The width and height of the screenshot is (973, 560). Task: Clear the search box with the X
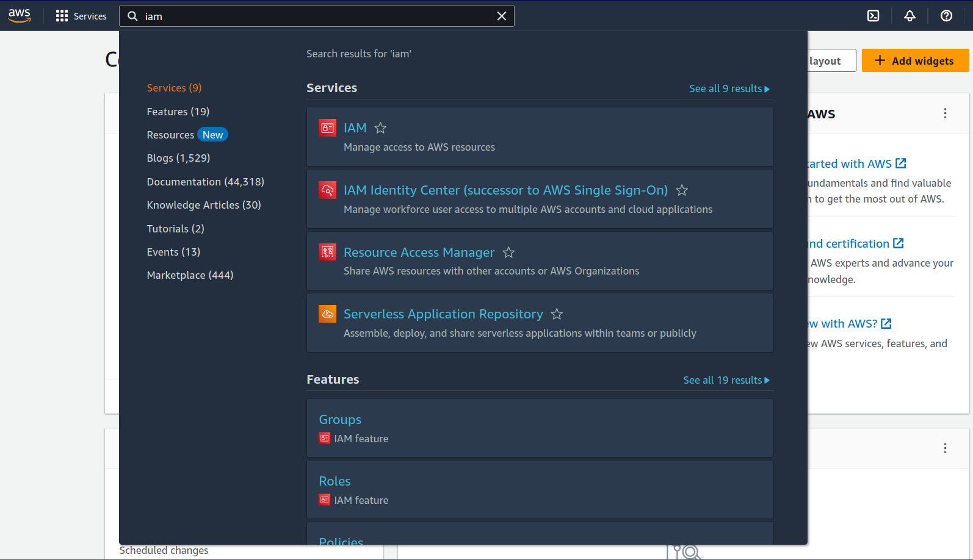(502, 16)
